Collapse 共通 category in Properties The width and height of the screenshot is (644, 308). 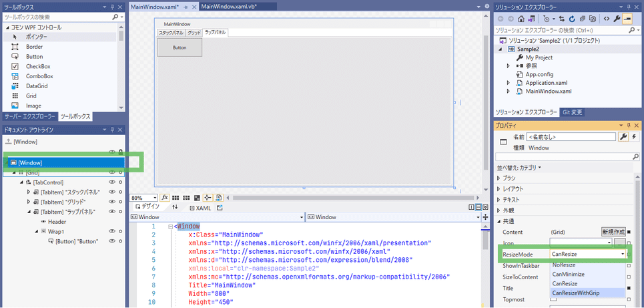tap(499, 221)
